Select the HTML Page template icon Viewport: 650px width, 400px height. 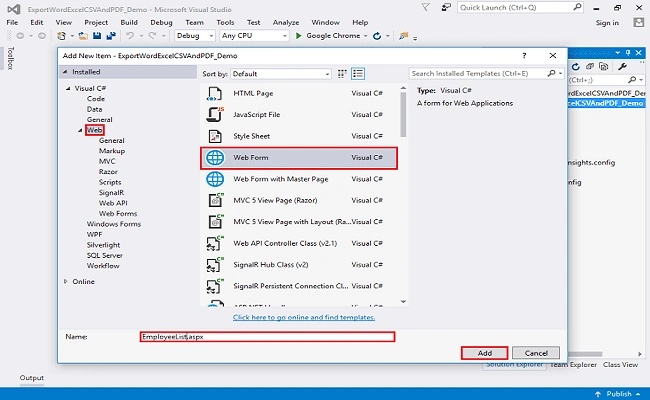[x=215, y=94]
